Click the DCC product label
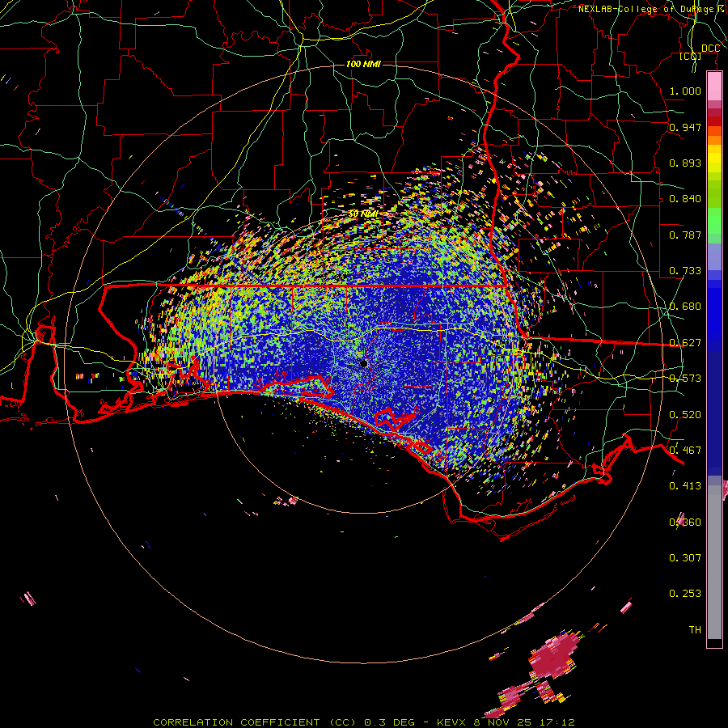The width and height of the screenshot is (728, 728). (710, 49)
